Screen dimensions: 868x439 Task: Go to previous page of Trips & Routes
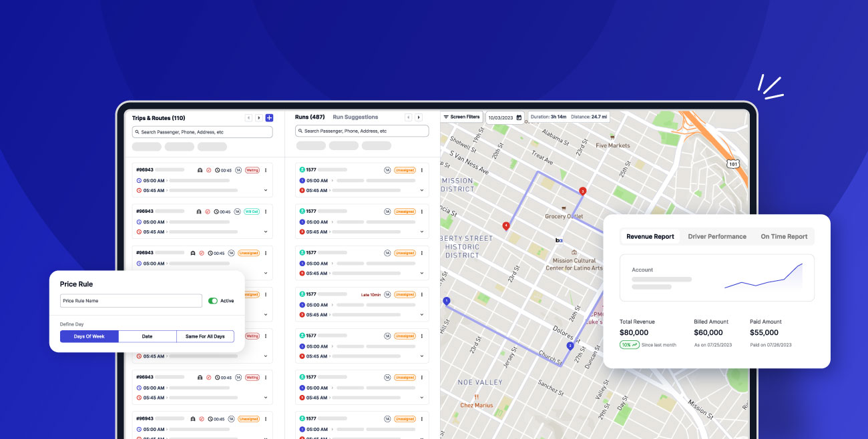pos(249,117)
